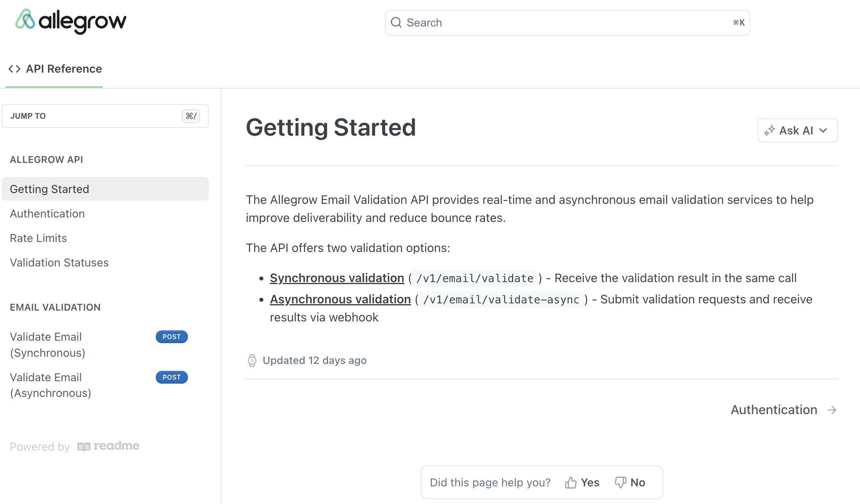Click the ⌘K shortcut hint in search
Screen dimensions: 860x504
coord(739,23)
